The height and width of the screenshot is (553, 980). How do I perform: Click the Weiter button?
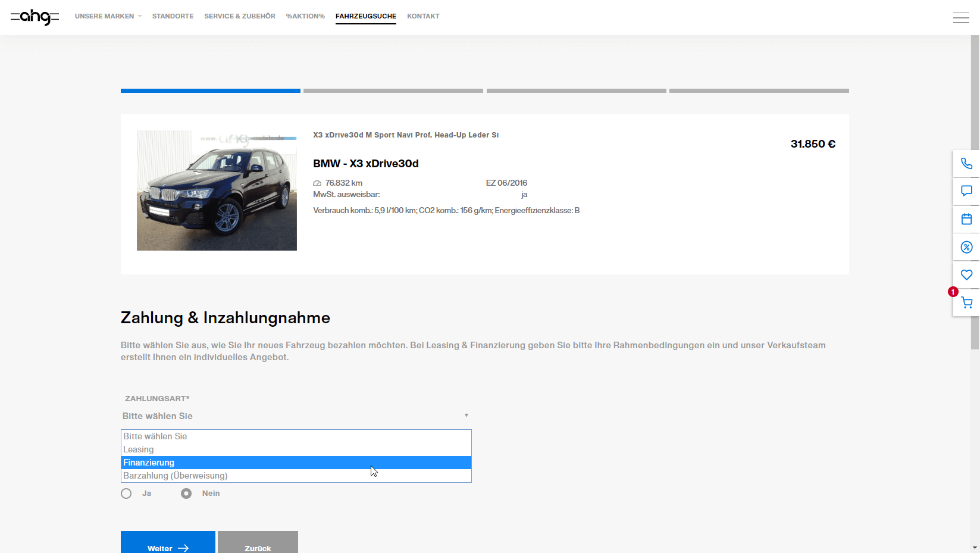click(x=167, y=548)
